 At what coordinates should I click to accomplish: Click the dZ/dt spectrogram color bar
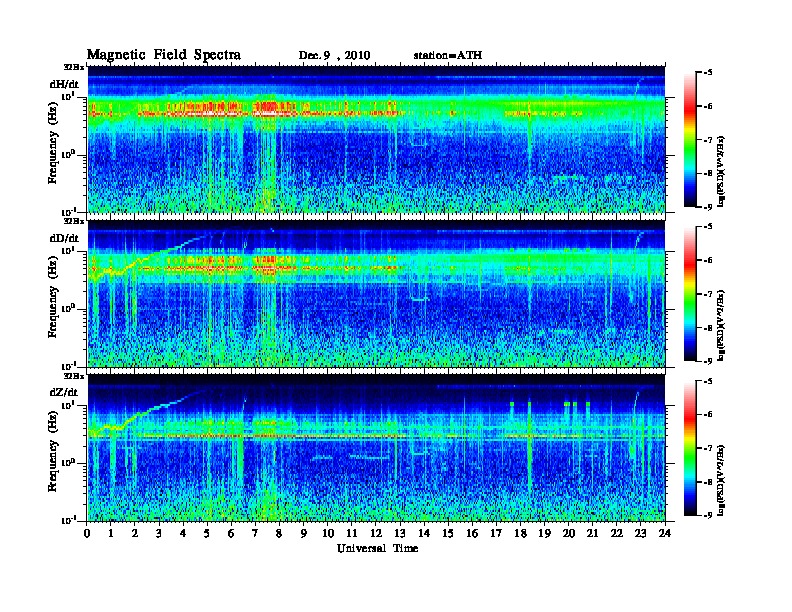pyautogui.click(x=690, y=448)
